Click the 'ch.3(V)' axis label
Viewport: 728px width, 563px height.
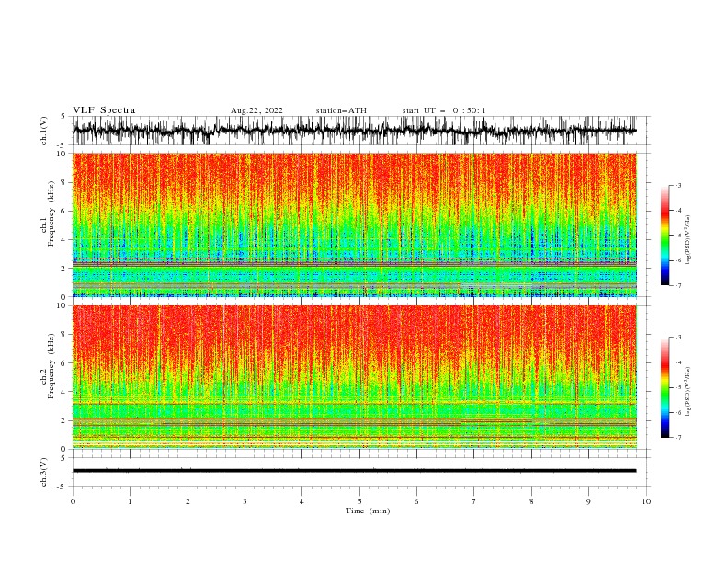click(44, 472)
